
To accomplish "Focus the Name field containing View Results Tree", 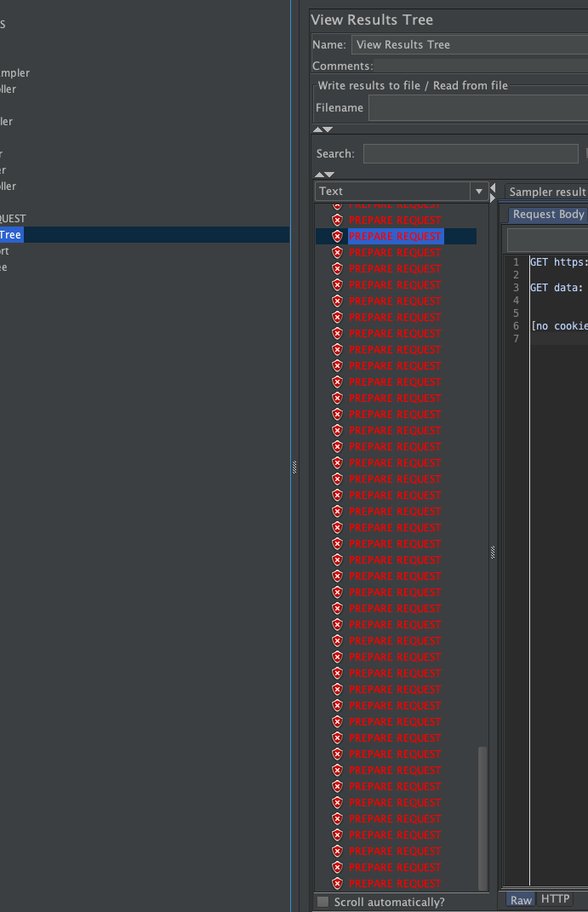I will [470, 45].
